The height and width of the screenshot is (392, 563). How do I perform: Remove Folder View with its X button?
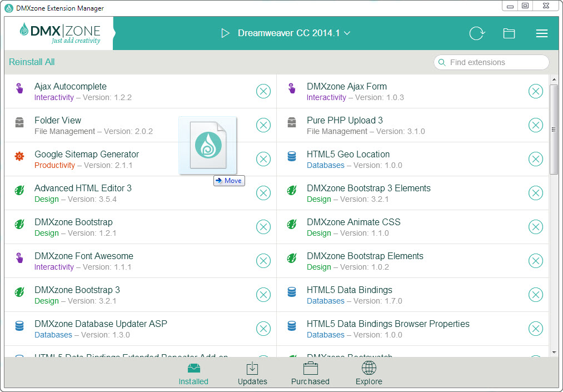tap(263, 125)
